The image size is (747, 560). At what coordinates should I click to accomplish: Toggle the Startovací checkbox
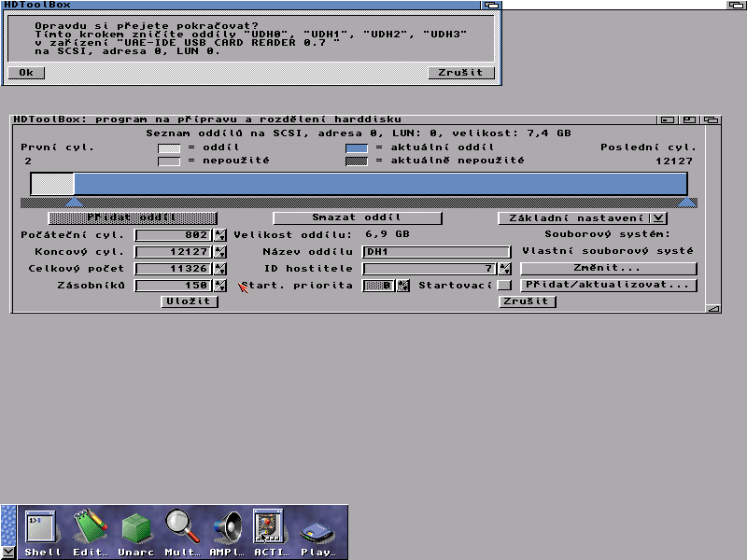coord(504,285)
